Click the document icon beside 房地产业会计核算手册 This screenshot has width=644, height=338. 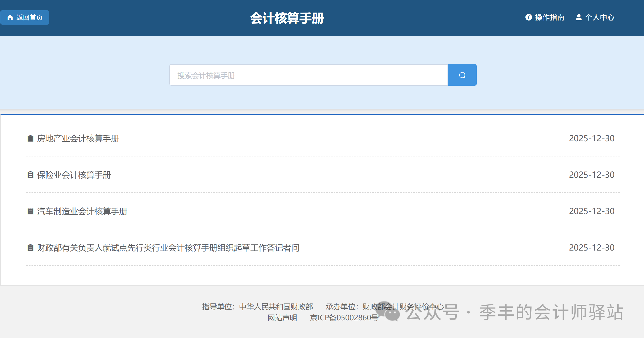30,138
